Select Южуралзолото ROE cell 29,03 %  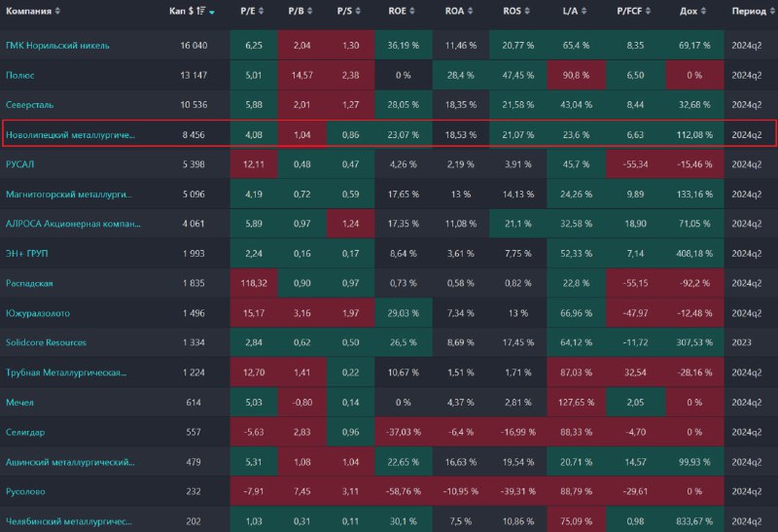click(x=404, y=313)
